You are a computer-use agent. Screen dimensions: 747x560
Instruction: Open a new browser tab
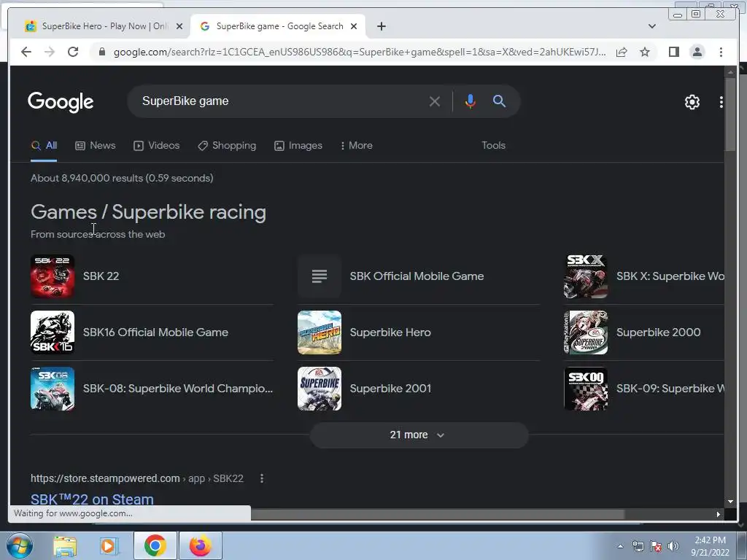(x=381, y=26)
